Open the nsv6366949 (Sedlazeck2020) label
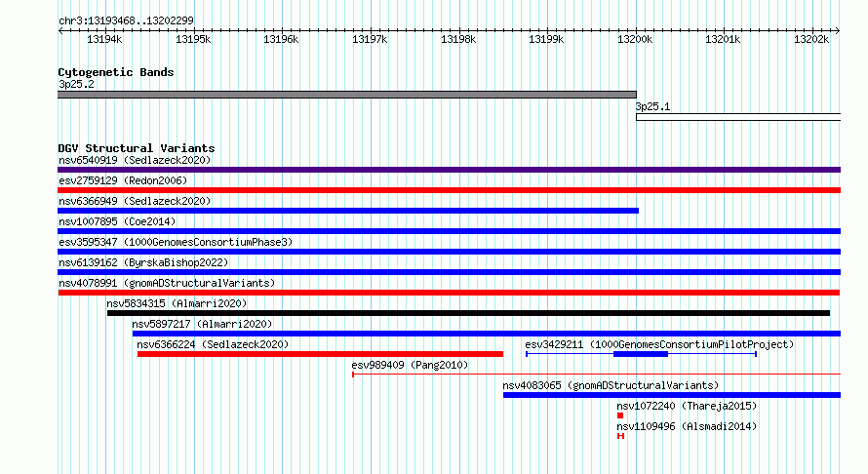The image size is (868, 474). coord(135,201)
